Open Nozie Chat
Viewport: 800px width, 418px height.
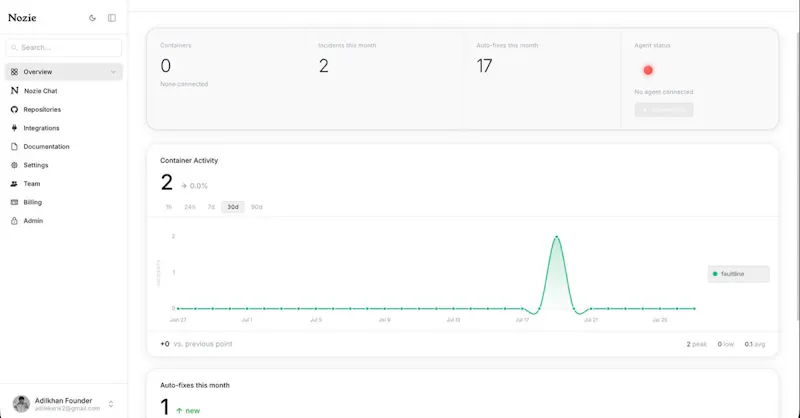pyautogui.click(x=64, y=90)
